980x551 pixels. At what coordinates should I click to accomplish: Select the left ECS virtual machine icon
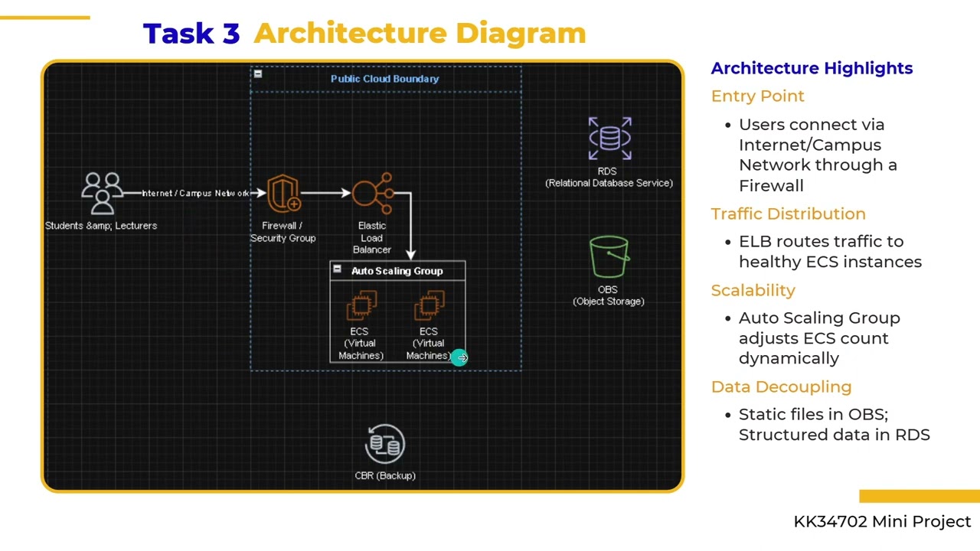[x=361, y=305]
